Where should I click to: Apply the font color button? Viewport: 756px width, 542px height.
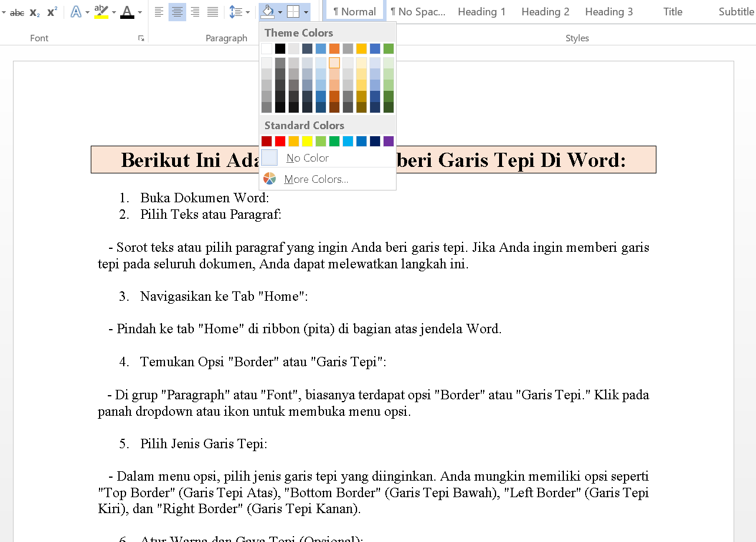tap(127, 12)
